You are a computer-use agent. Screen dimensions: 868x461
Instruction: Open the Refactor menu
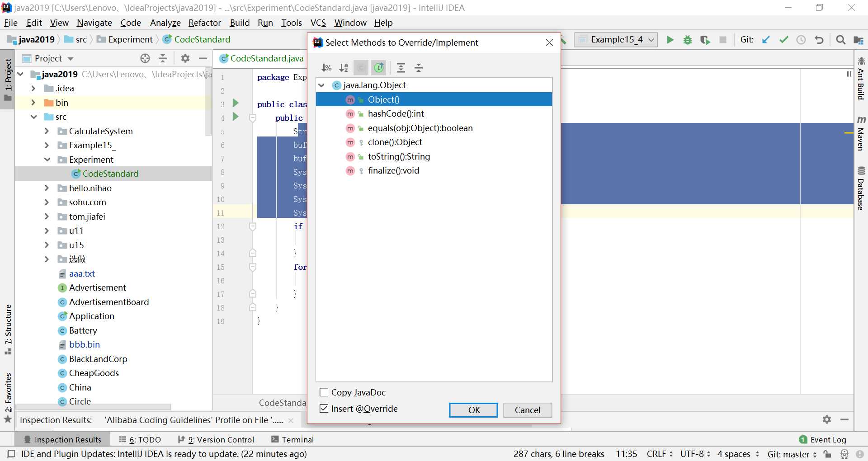click(x=204, y=23)
